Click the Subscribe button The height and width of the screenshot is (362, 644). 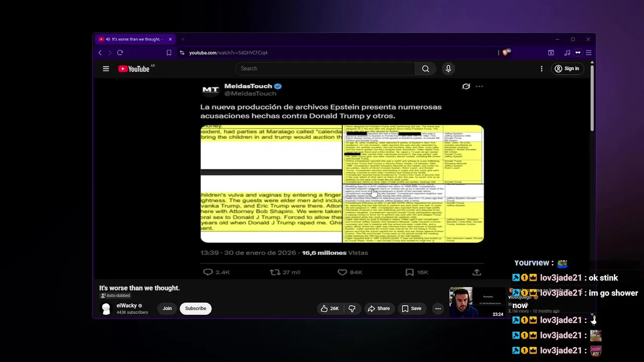point(195,309)
